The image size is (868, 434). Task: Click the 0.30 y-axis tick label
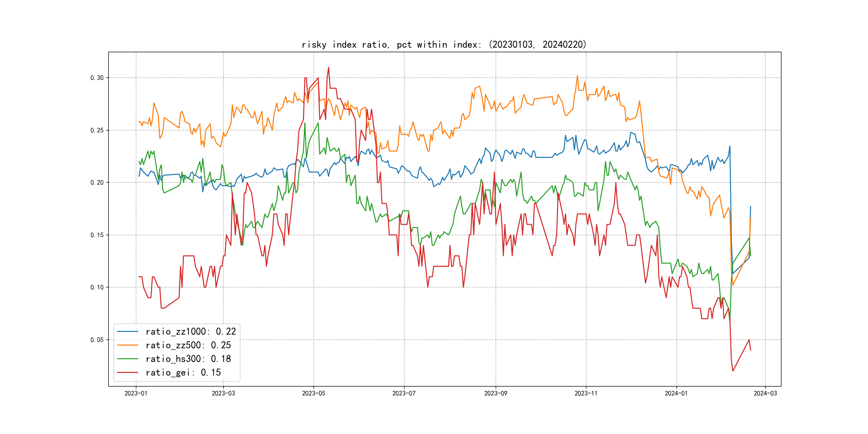click(x=97, y=78)
